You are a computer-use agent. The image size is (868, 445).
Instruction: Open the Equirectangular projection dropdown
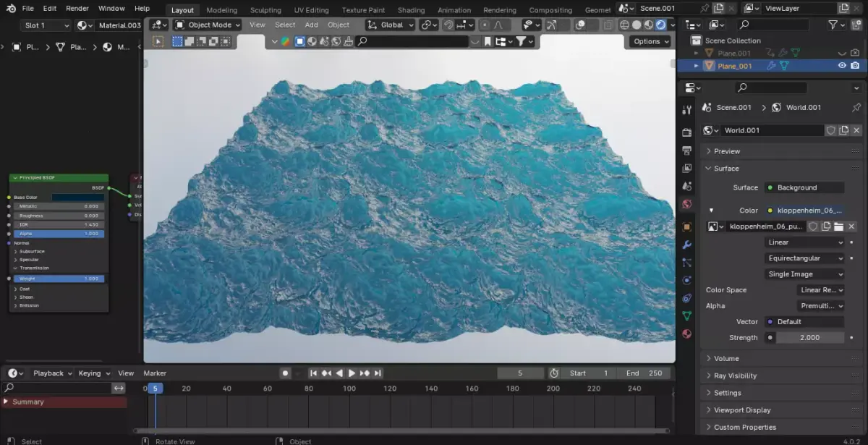tap(804, 258)
